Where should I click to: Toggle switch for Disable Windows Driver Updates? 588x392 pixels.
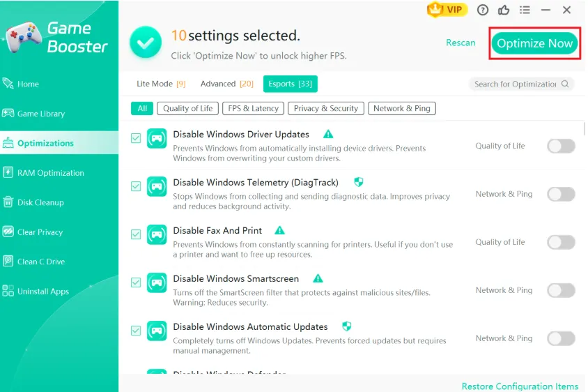click(561, 146)
